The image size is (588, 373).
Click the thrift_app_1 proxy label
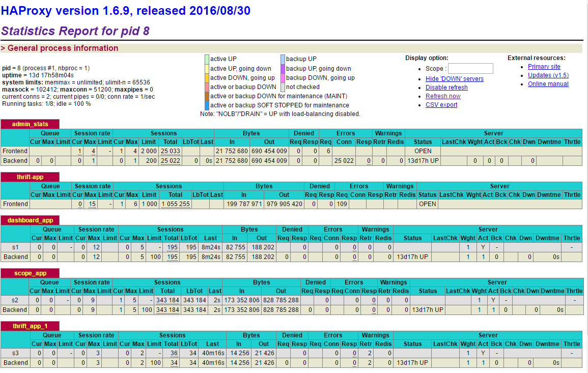[30, 326]
